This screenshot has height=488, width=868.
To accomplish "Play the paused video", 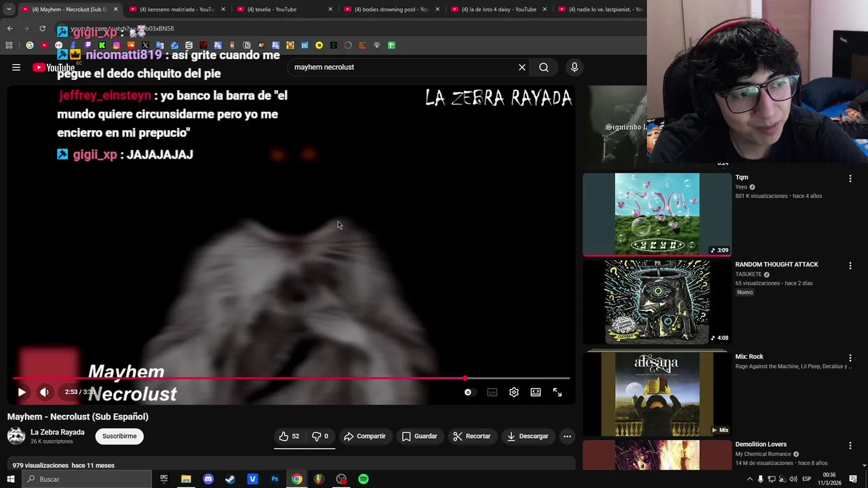I will tap(22, 392).
